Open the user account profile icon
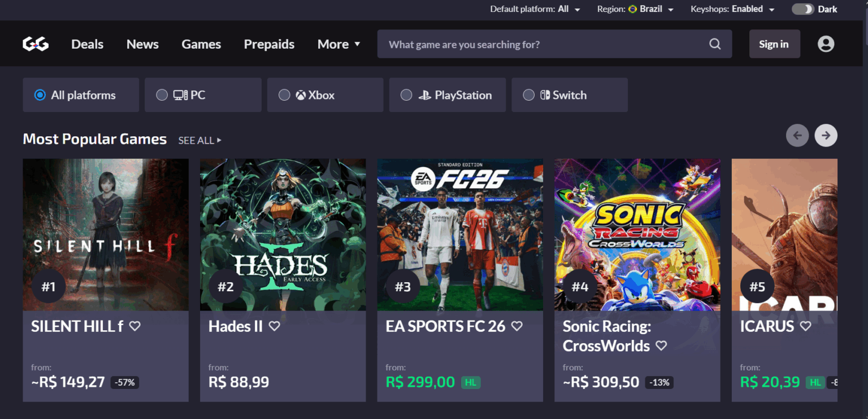 826,44
